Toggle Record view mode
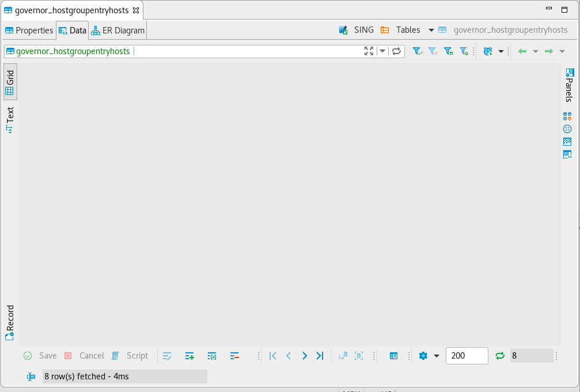This screenshot has width=580, height=392. (10, 322)
